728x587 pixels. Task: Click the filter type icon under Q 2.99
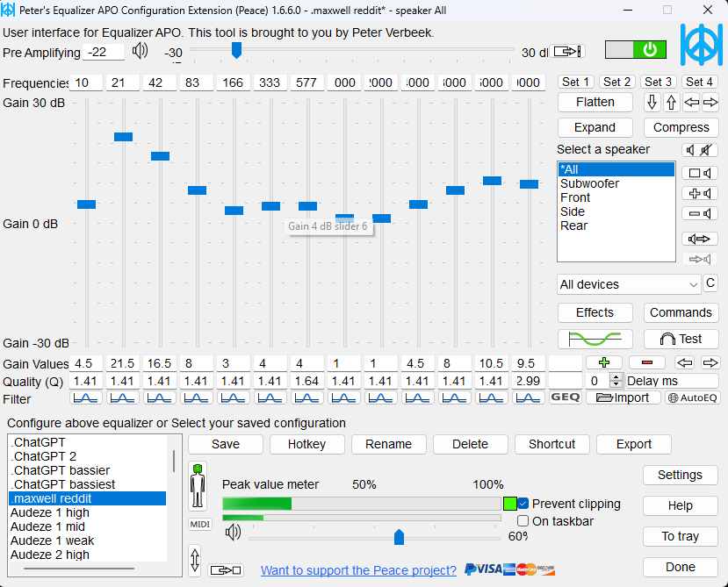tap(529, 397)
